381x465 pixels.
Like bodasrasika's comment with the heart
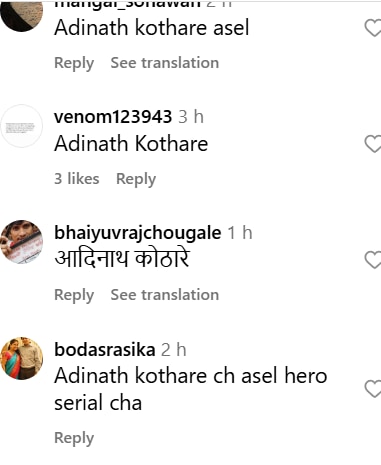(x=373, y=389)
